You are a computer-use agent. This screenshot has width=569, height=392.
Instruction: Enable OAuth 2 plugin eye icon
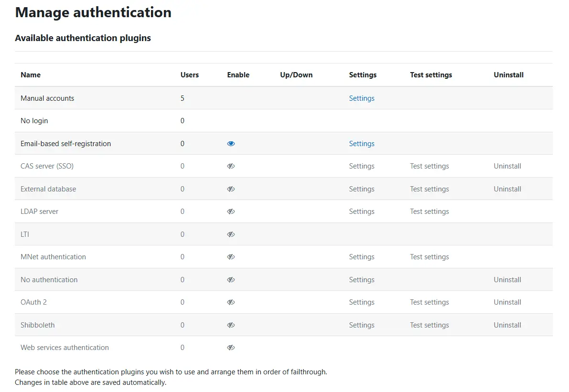coord(231,302)
